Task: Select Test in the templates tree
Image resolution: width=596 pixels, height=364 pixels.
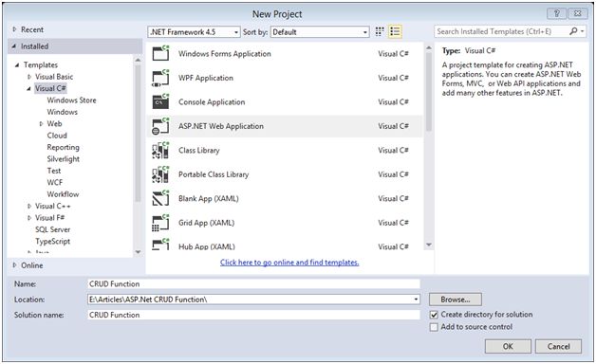Action: pyautogui.click(x=54, y=171)
